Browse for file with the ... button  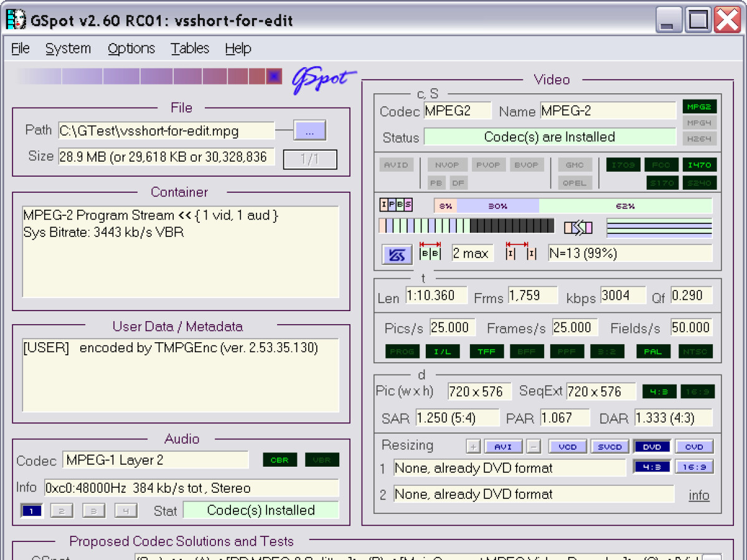tap(310, 131)
